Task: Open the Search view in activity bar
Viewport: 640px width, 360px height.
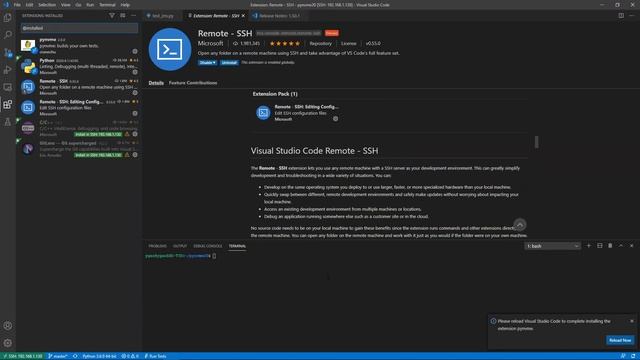Action: (7, 35)
